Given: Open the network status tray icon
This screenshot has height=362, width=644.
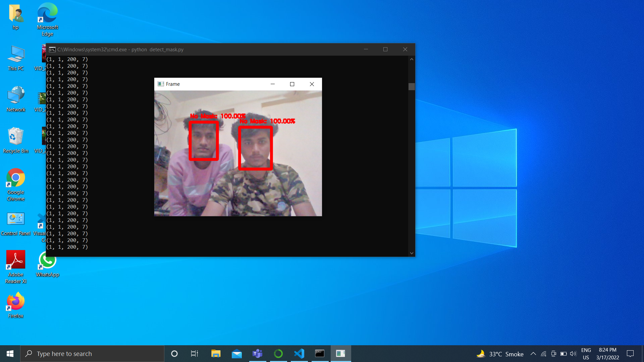Looking at the screenshot, I should (x=544, y=354).
